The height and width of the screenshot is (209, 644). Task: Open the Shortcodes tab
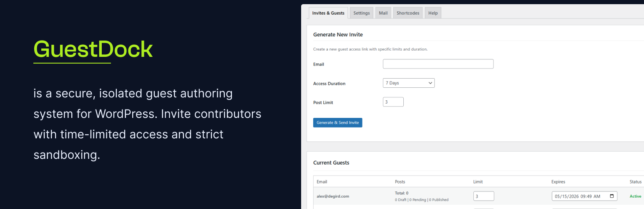[x=408, y=13]
